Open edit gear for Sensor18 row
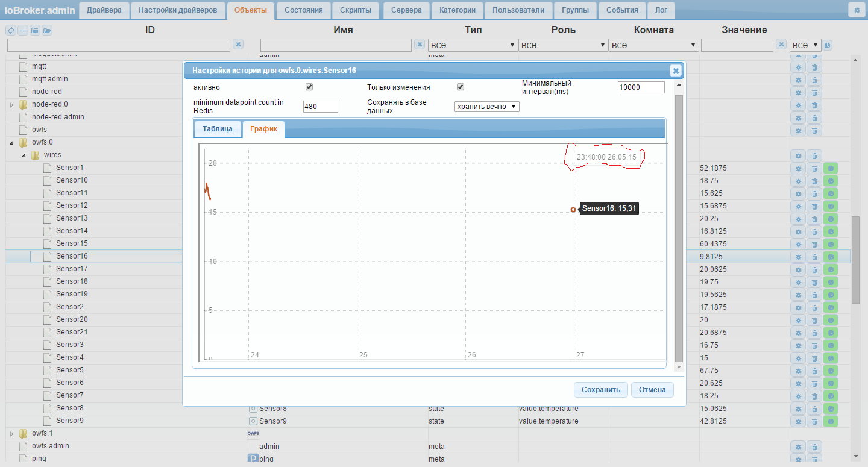868x467 pixels. (x=798, y=282)
